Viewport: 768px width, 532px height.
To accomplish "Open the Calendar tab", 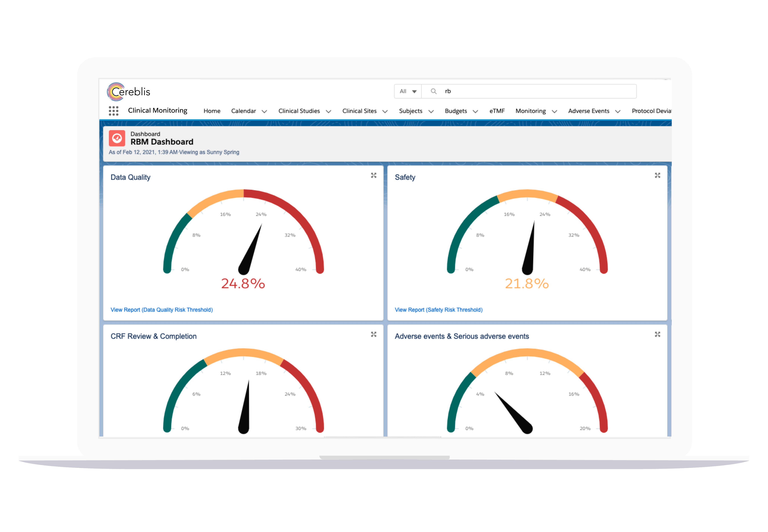I will pos(243,111).
